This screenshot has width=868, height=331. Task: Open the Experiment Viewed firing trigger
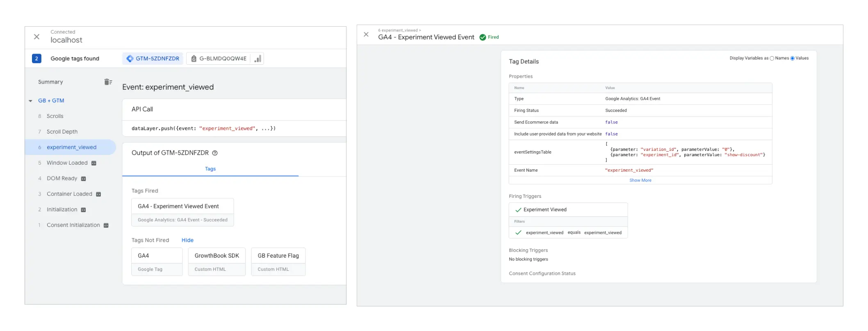coord(568,210)
